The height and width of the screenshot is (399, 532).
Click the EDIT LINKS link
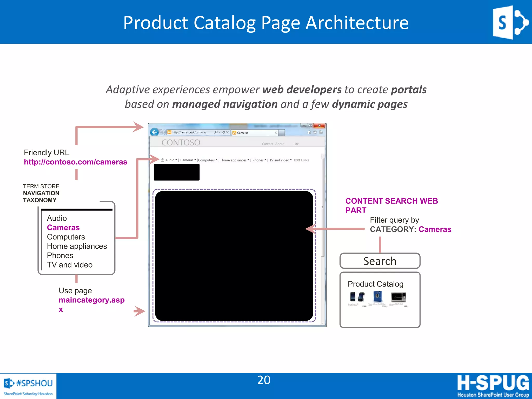[x=301, y=160]
